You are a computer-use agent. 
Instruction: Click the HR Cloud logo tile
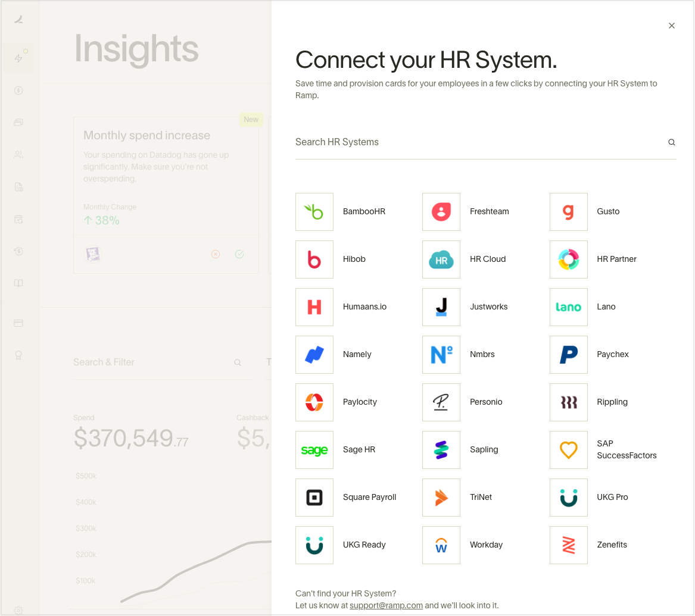[x=441, y=259]
